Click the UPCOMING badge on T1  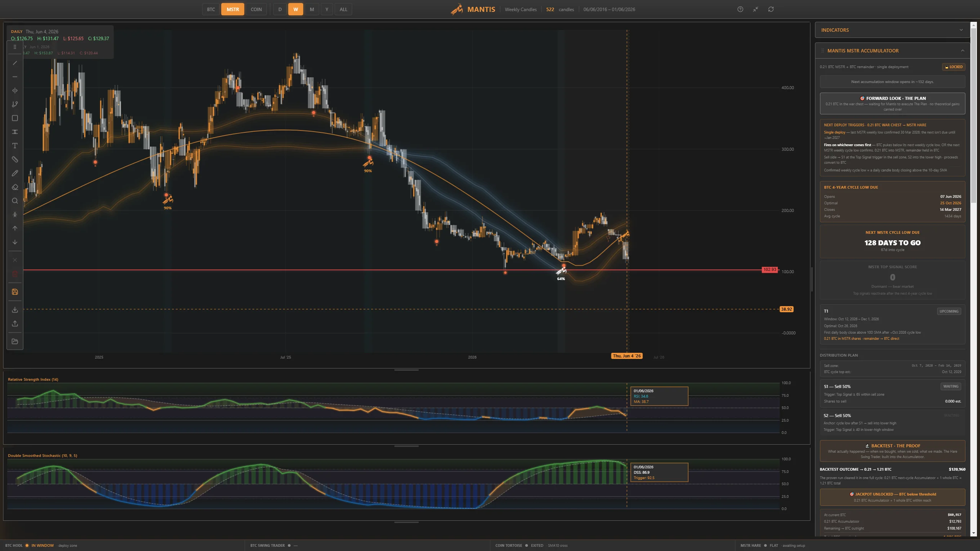click(949, 311)
